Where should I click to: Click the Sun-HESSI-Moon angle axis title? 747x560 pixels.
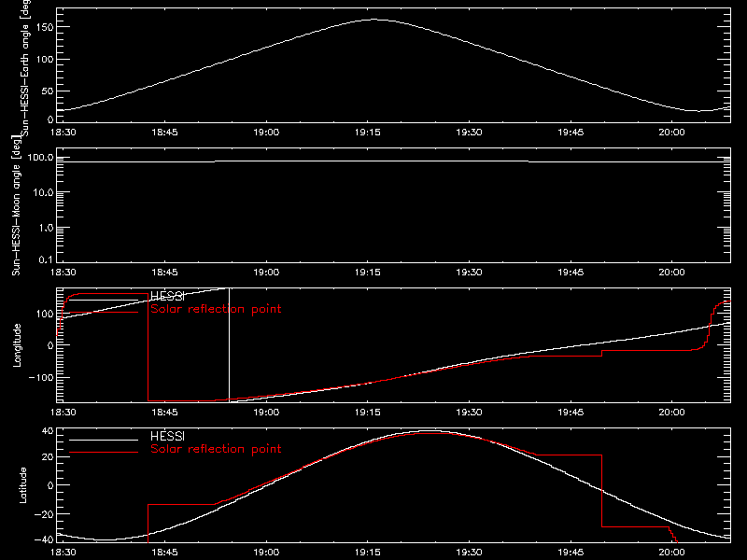pyautogui.click(x=16, y=205)
